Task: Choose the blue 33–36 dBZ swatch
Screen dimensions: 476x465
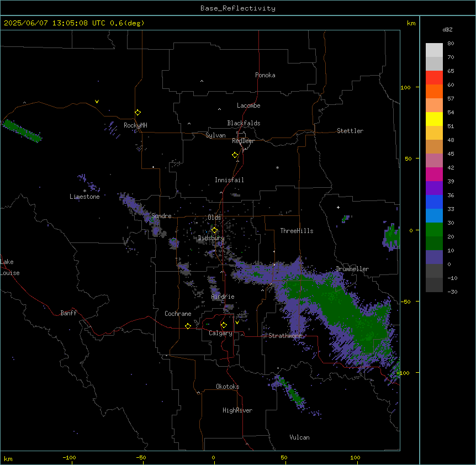Action: coord(434,202)
